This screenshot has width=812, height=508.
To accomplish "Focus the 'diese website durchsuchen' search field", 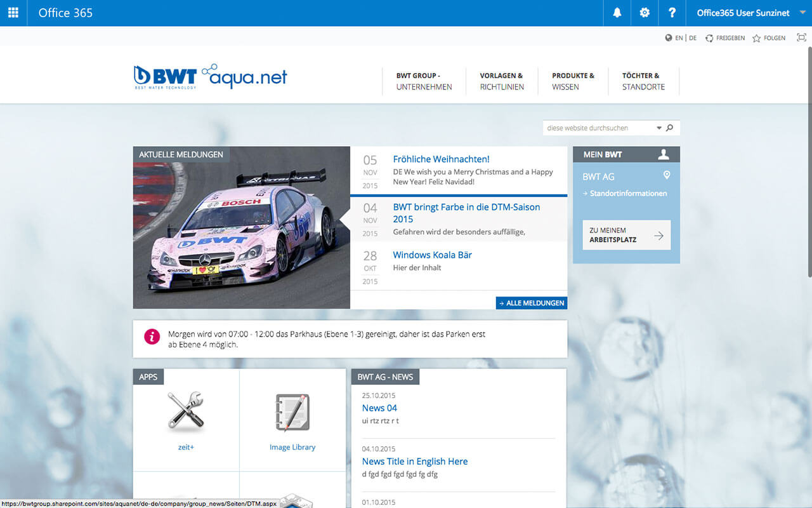I will [598, 128].
